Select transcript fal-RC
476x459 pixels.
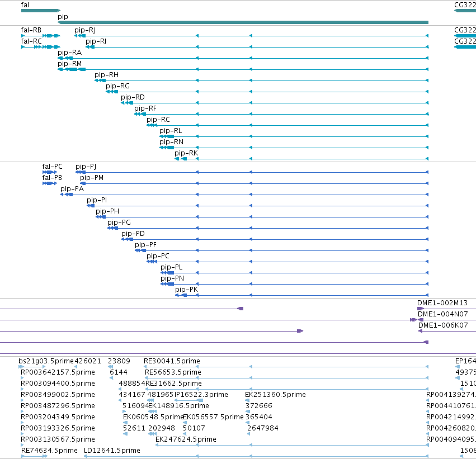point(31,41)
